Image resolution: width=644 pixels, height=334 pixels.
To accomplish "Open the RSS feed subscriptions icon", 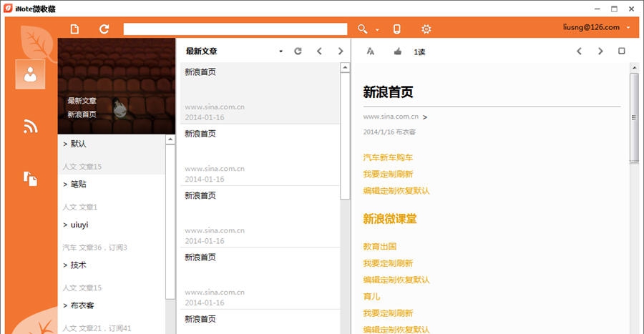I will pyautogui.click(x=30, y=127).
